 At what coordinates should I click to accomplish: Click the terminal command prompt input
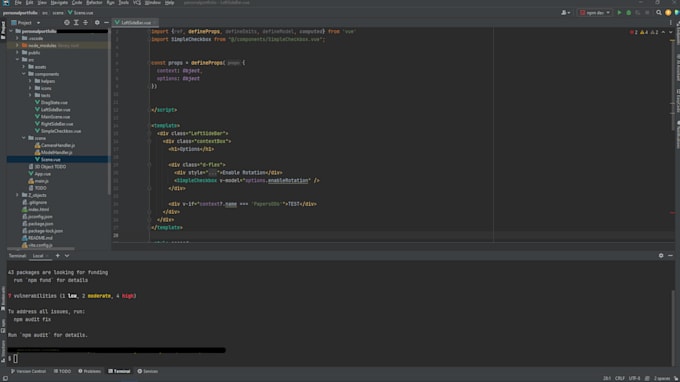pyautogui.click(x=16, y=359)
